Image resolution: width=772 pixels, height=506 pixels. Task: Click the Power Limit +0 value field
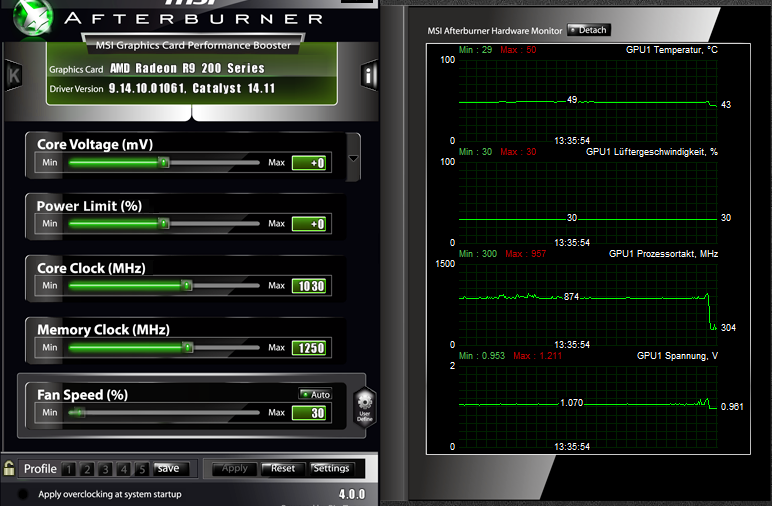309,224
